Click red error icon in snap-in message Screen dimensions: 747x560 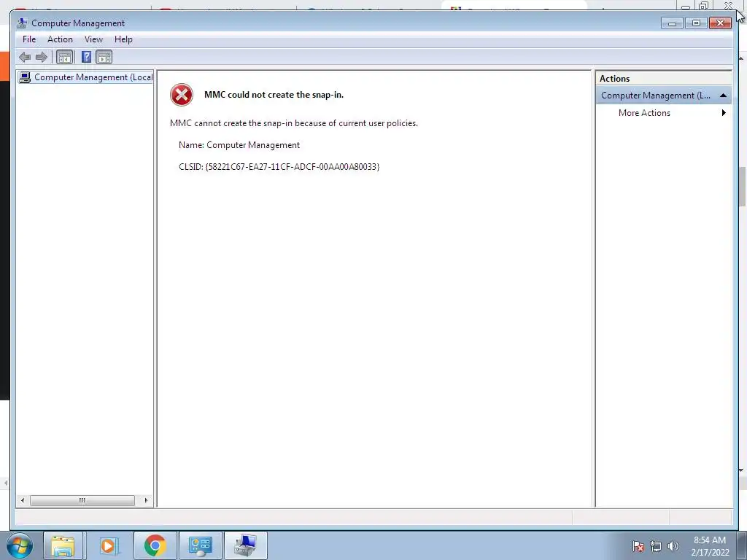pyautogui.click(x=182, y=95)
